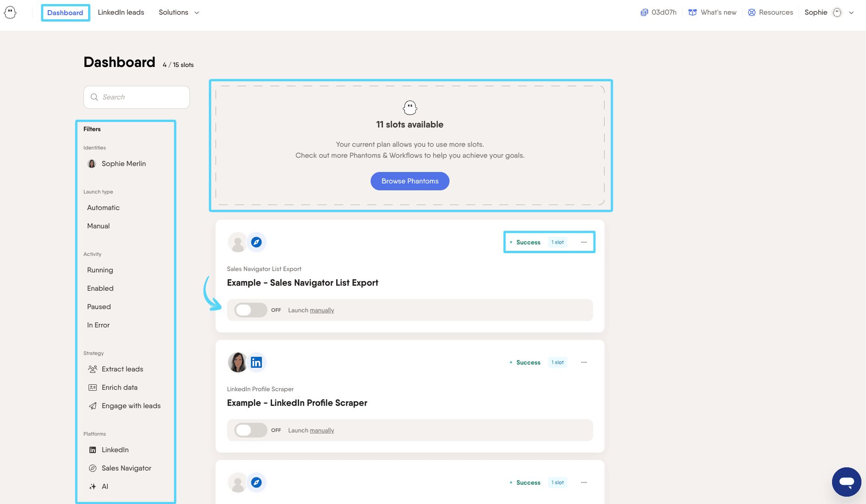
Task: Open What's new gift icon
Action: (693, 12)
